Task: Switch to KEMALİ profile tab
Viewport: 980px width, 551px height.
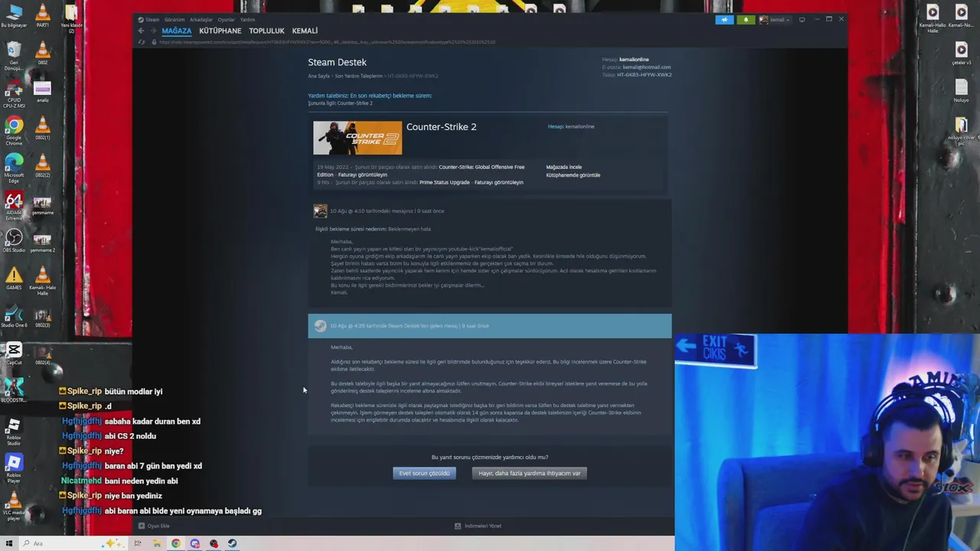Action: (305, 31)
